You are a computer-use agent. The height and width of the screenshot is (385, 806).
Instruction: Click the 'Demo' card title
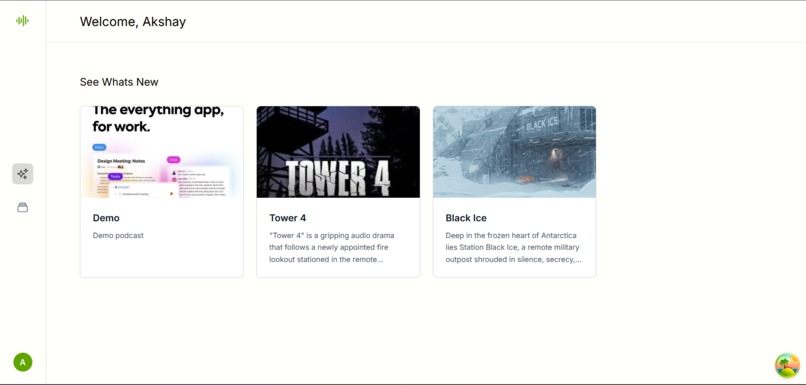(x=106, y=218)
